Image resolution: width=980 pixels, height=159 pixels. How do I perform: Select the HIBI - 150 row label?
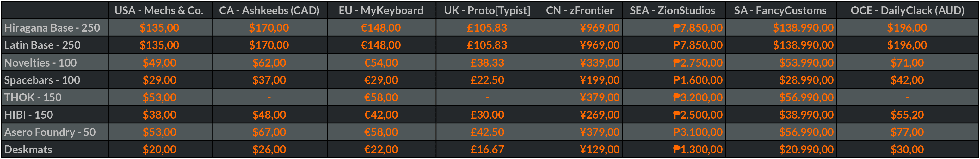coord(28,115)
